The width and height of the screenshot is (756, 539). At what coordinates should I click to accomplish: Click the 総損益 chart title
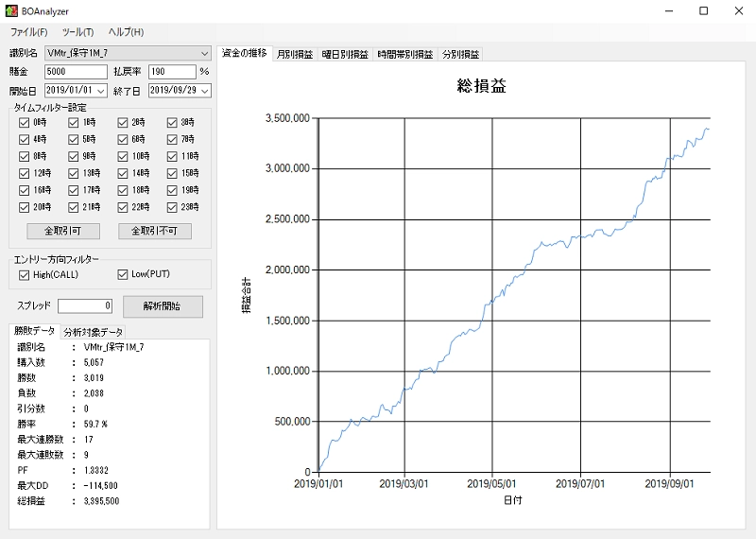pyautogui.click(x=481, y=86)
